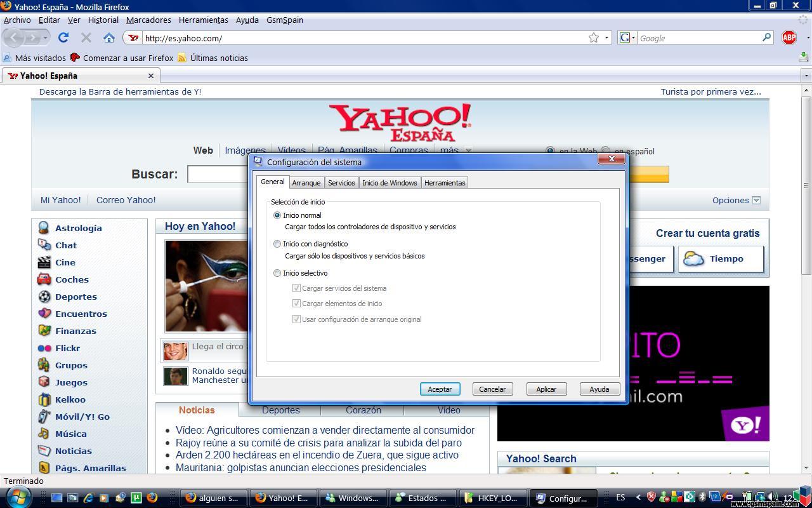Switch to the Arranque tab

306,183
